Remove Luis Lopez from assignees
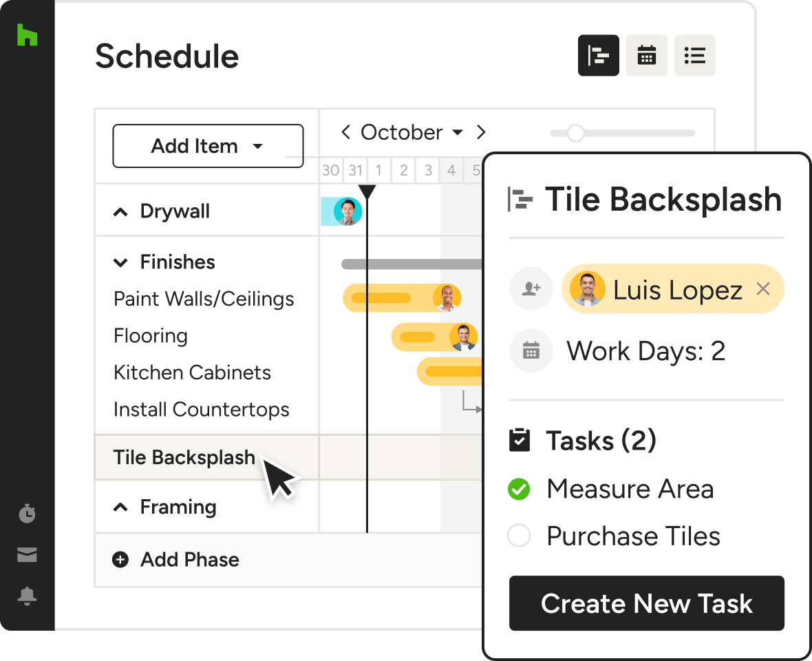This screenshot has width=812, height=661. click(x=763, y=288)
